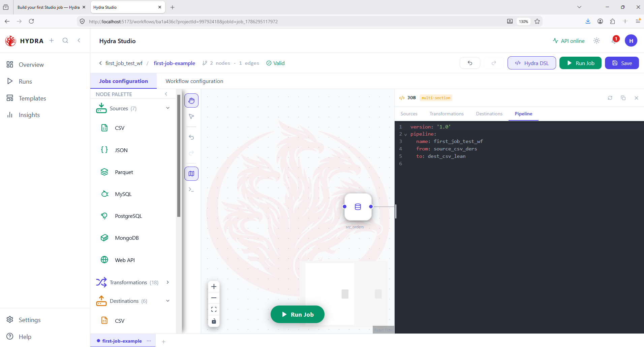Expand the Transformations section
Viewport: 644px width, 347px height.
pos(168,282)
